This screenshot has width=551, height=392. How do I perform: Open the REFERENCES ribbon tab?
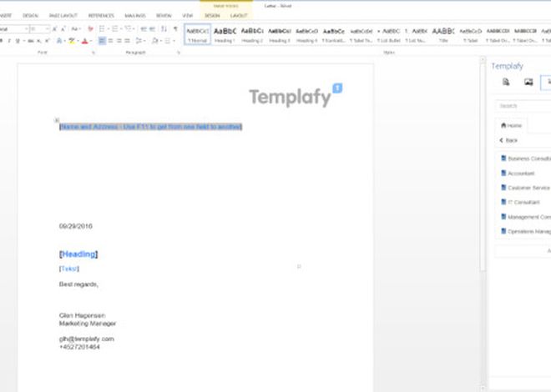click(x=101, y=16)
